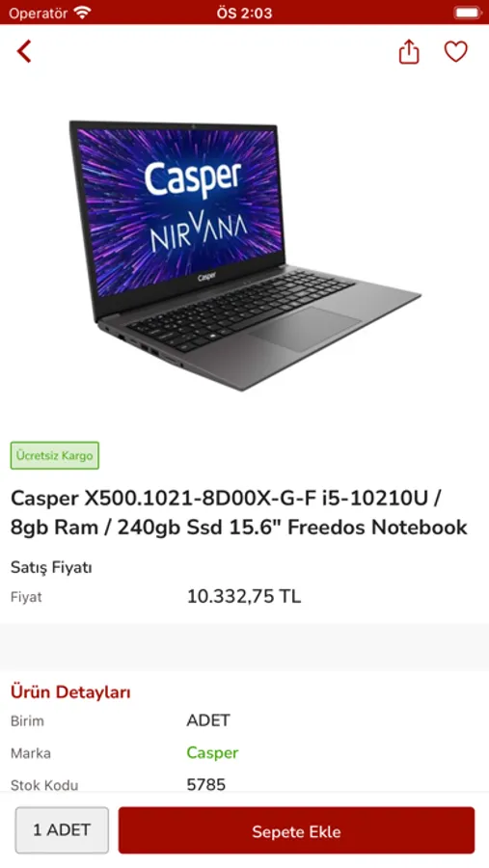Tap the stock code value 5785

[206, 784]
